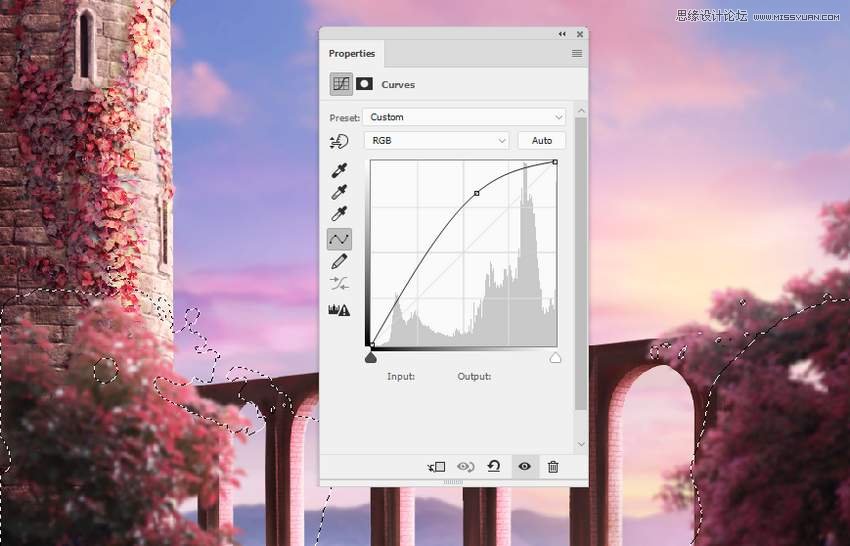The width and height of the screenshot is (850, 546).
Task: Click the Properties panel vertical scrollbar thumb
Action: coord(581,264)
